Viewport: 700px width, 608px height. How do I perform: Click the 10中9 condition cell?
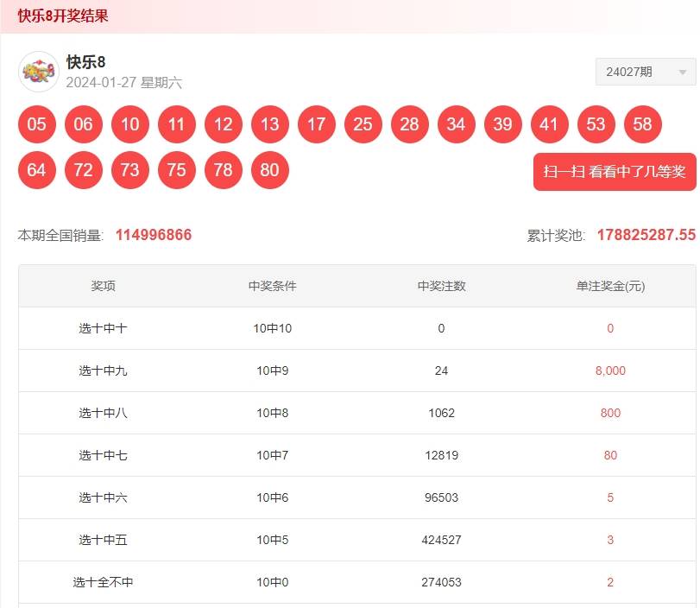tap(273, 370)
